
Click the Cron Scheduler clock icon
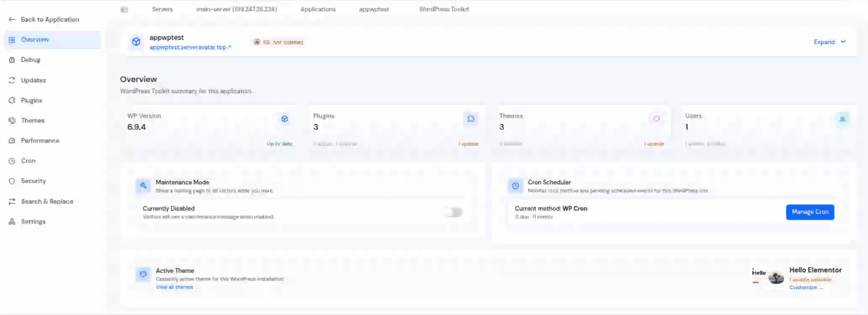click(516, 186)
